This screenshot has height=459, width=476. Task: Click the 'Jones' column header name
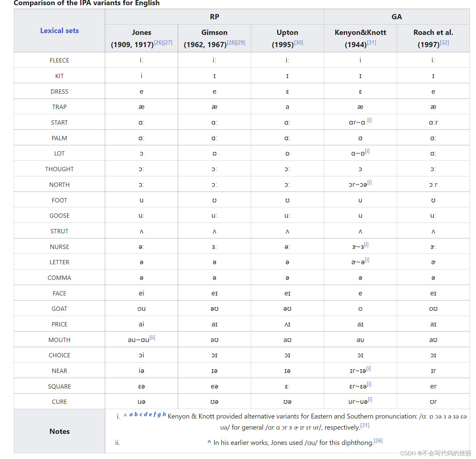(142, 32)
